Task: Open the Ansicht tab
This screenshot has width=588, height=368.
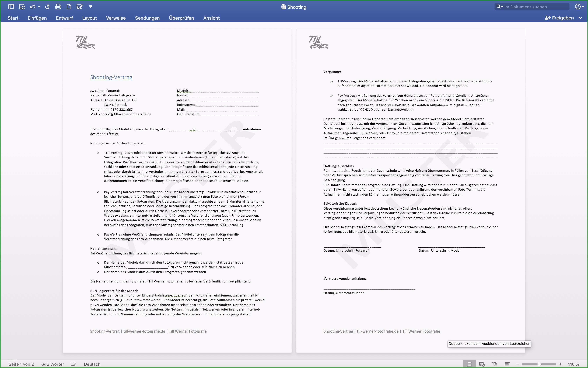Action: coord(211,18)
